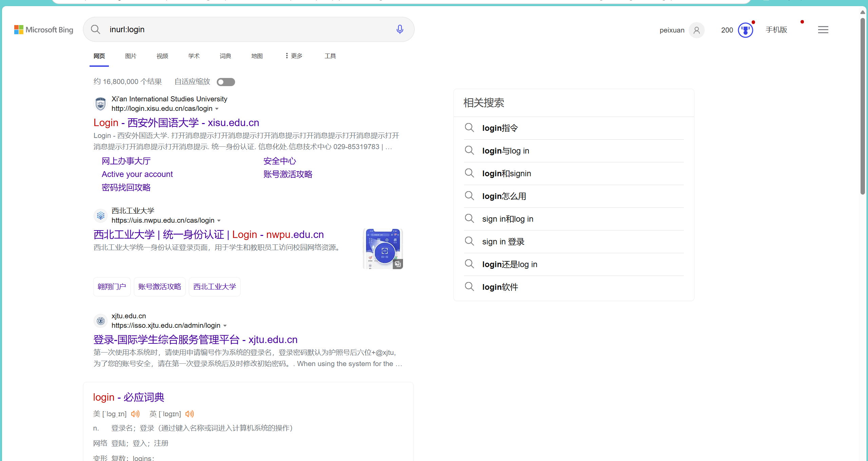868x461 pixels.
Task: Open the peixuan account avatar icon
Action: [697, 30]
